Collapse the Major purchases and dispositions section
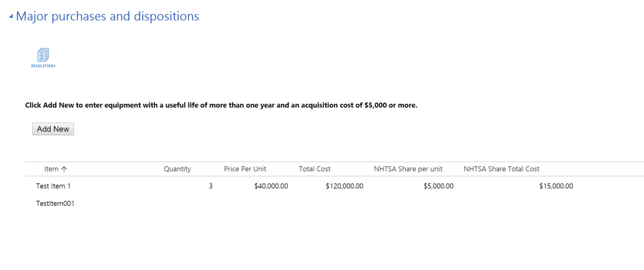The width and height of the screenshot is (644, 270). pos(10,17)
